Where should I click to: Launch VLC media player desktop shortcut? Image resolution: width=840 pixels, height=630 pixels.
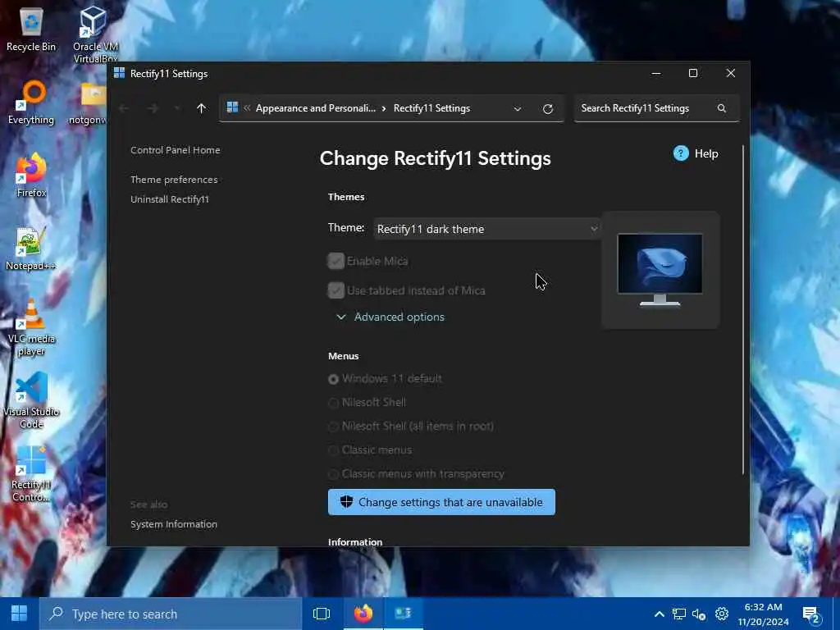[x=31, y=326]
